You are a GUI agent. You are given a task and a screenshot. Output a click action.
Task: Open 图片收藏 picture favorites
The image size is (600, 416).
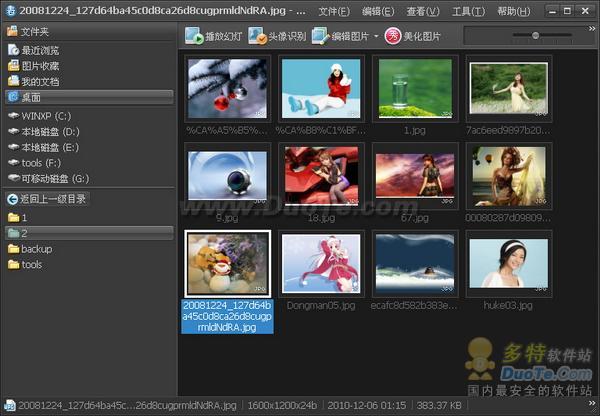click(34, 66)
